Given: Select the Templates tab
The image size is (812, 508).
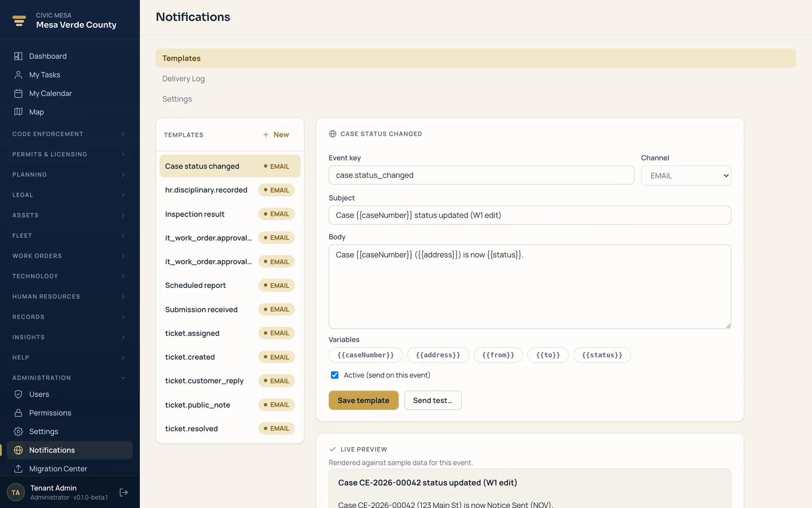Looking at the screenshot, I should coord(476,58).
